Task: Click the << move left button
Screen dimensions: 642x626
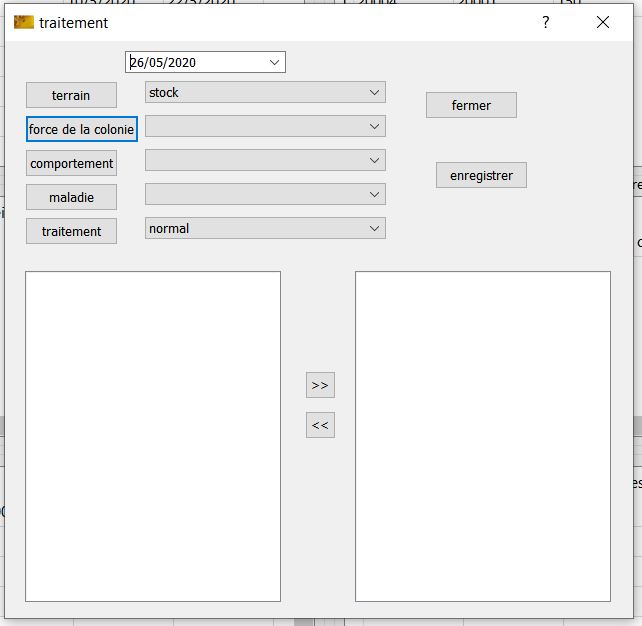Action: click(x=320, y=425)
